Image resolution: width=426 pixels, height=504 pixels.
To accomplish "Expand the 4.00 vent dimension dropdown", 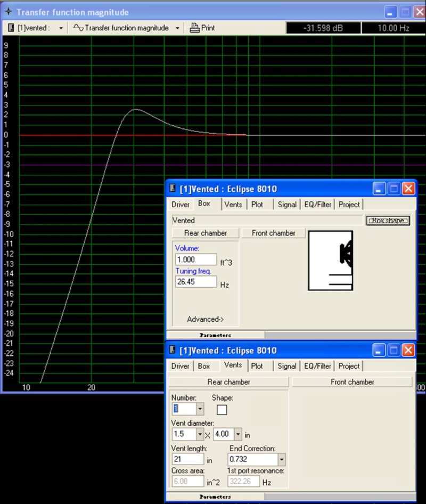I will pyautogui.click(x=237, y=434).
